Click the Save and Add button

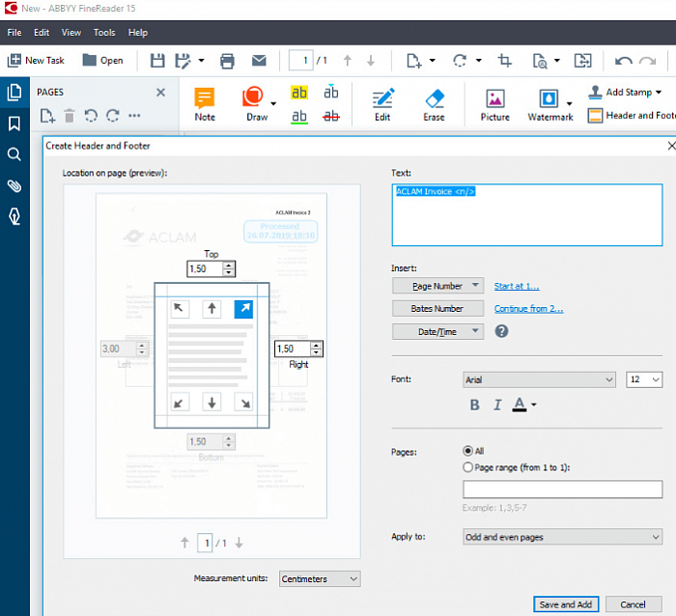click(566, 604)
